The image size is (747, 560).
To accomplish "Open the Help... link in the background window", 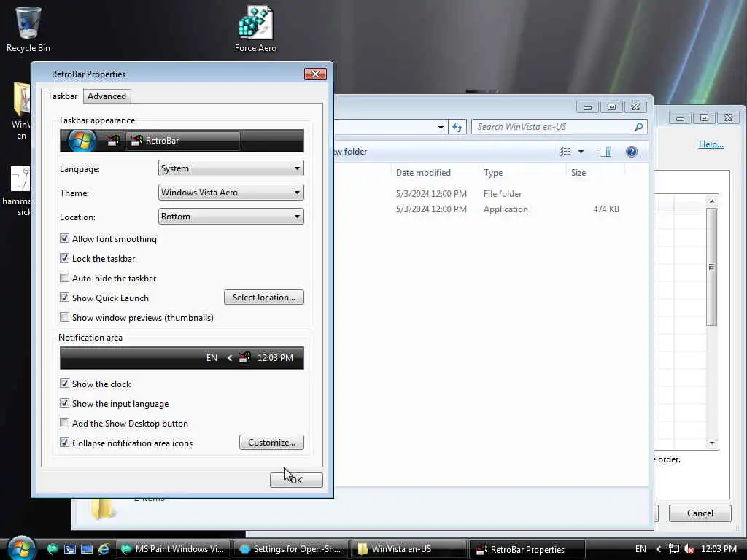I will coord(711,144).
